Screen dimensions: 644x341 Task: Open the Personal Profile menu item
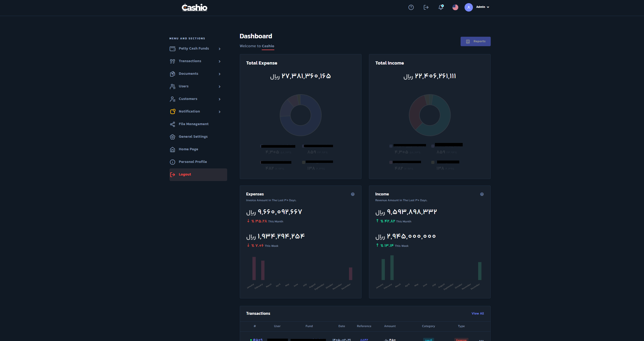click(198, 162)
